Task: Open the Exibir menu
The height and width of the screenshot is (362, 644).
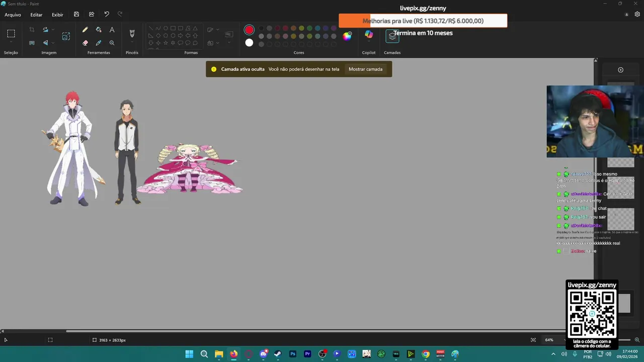Action: (x=57, y=15)
